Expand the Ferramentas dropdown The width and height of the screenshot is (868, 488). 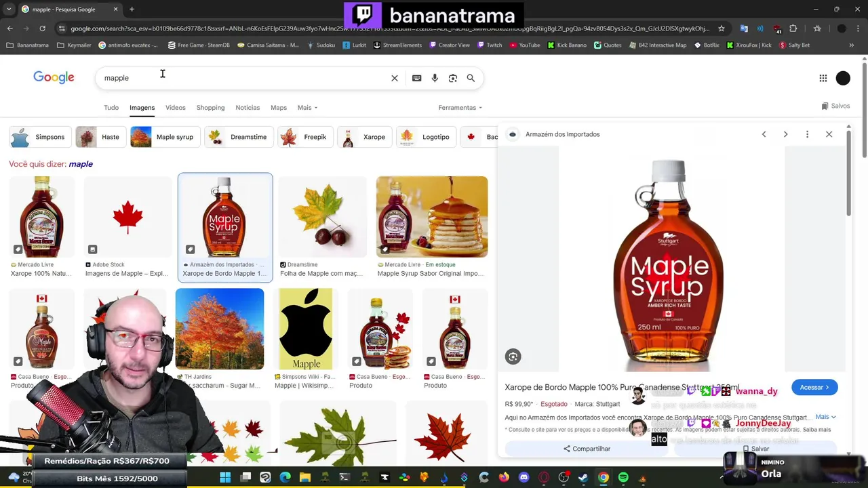[460, 108]
